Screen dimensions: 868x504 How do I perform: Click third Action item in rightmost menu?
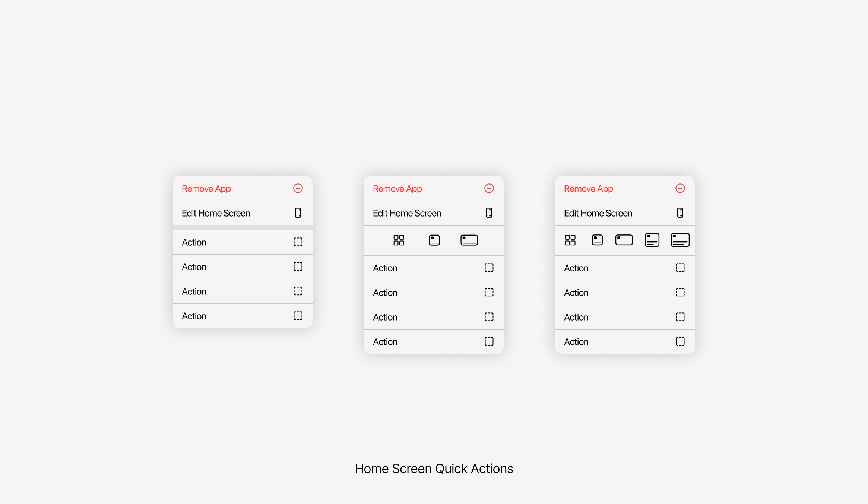click(576, 317)
